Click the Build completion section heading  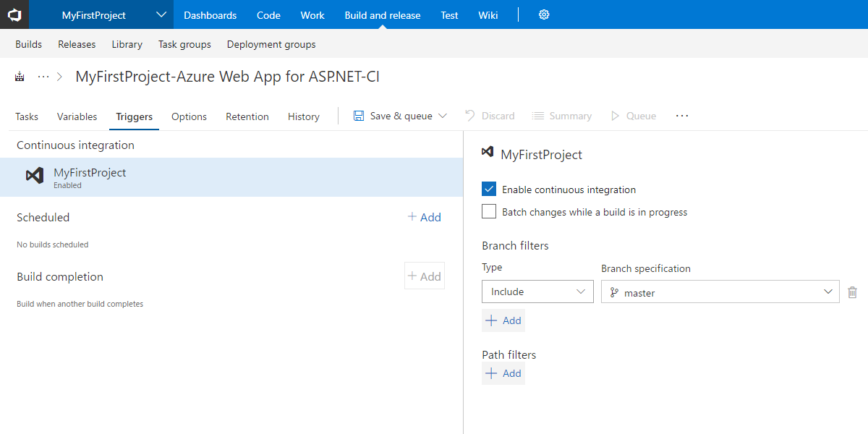[x=60, y=276]
